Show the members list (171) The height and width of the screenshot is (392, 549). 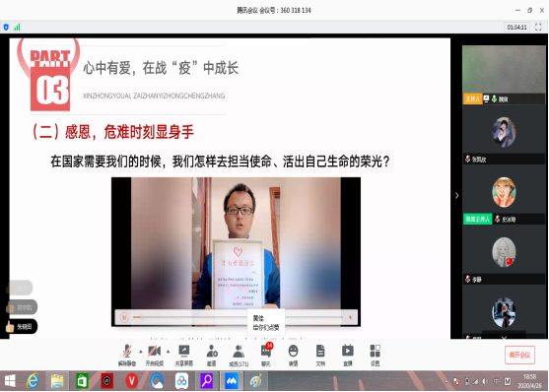tap(239, 355)
